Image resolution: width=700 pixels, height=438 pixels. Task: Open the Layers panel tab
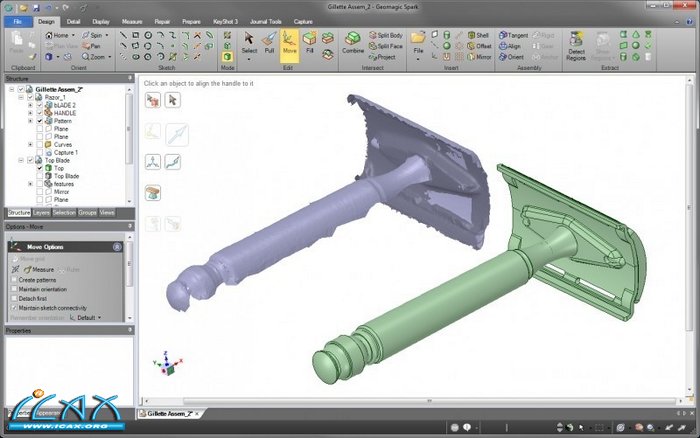coord(41,213)
